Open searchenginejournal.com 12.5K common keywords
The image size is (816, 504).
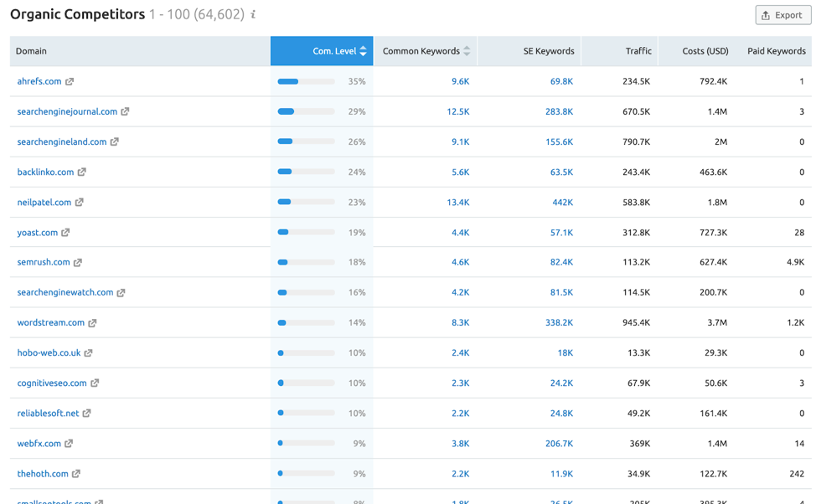[458, 111]
